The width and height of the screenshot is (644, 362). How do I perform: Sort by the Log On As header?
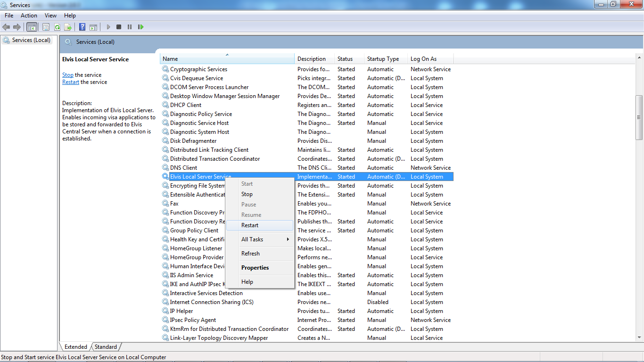click(430, 59)
